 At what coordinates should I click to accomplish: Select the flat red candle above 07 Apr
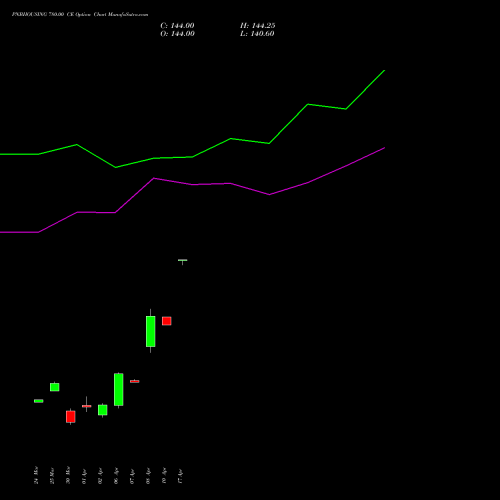pos(135,381)
